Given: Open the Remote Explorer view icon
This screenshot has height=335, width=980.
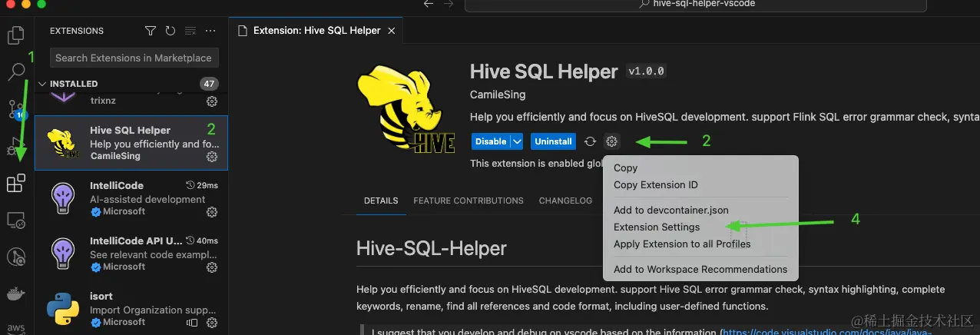Looking at the screenshot, I should (15, 221).
